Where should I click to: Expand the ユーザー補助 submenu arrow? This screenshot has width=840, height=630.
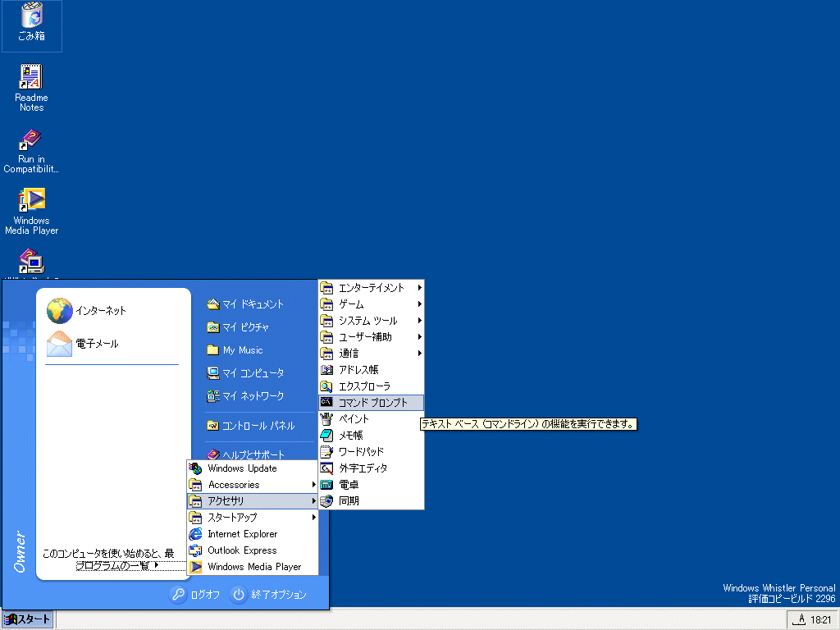click(x=419, y=337)
